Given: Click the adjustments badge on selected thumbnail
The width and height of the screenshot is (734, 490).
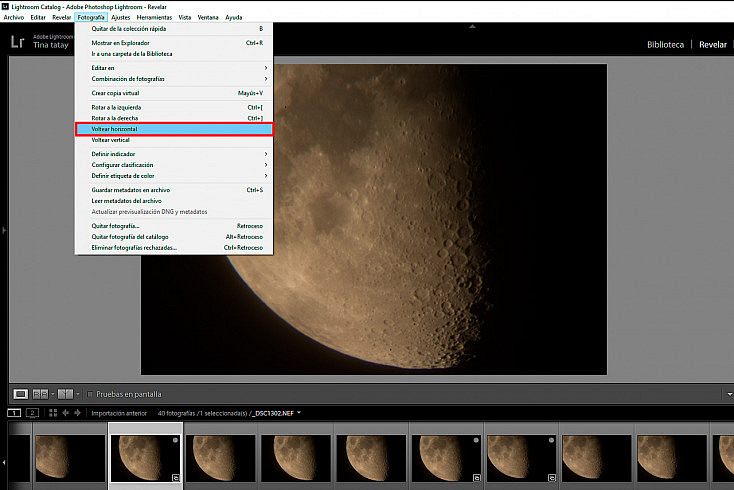Looking at the screenshot, I should click(x=176, y=477).
